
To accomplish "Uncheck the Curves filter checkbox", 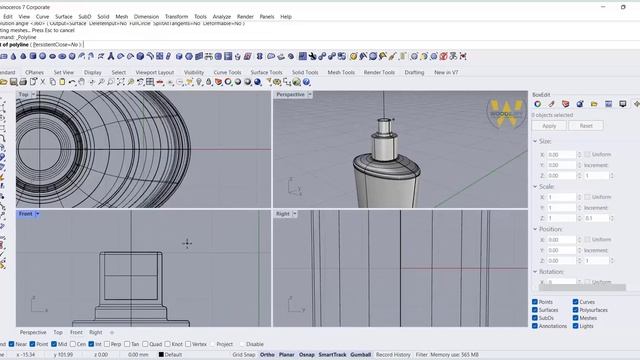I will point(576,302).
